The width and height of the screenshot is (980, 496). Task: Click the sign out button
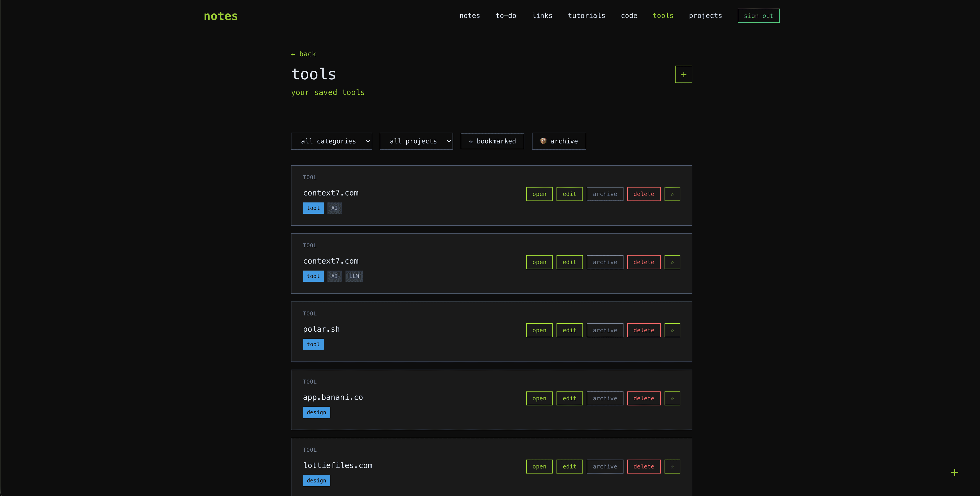758,16
